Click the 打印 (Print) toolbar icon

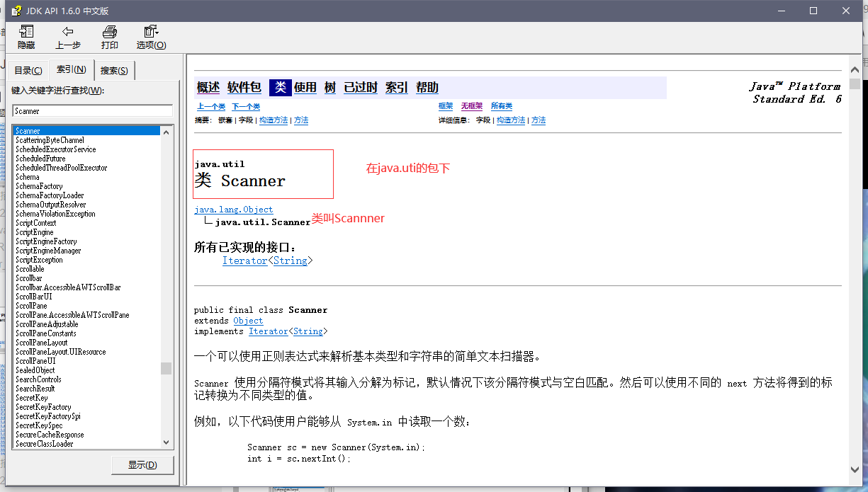[109, 37]
